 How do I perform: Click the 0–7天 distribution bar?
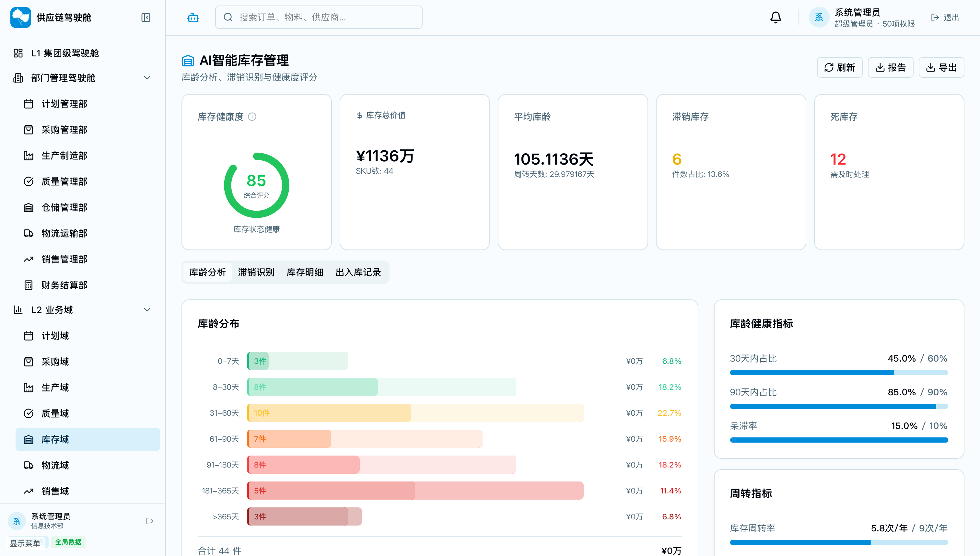point(297,361)
